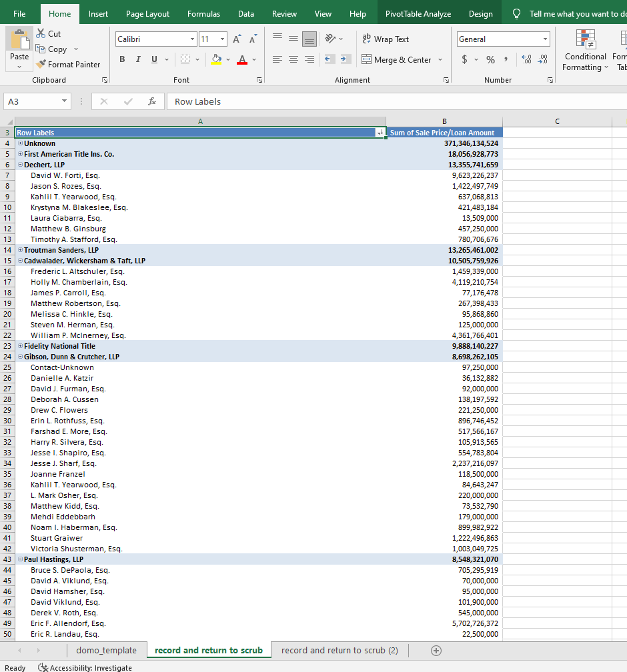Select the cell for David W. Forti, Esq.

coord(200,175)
